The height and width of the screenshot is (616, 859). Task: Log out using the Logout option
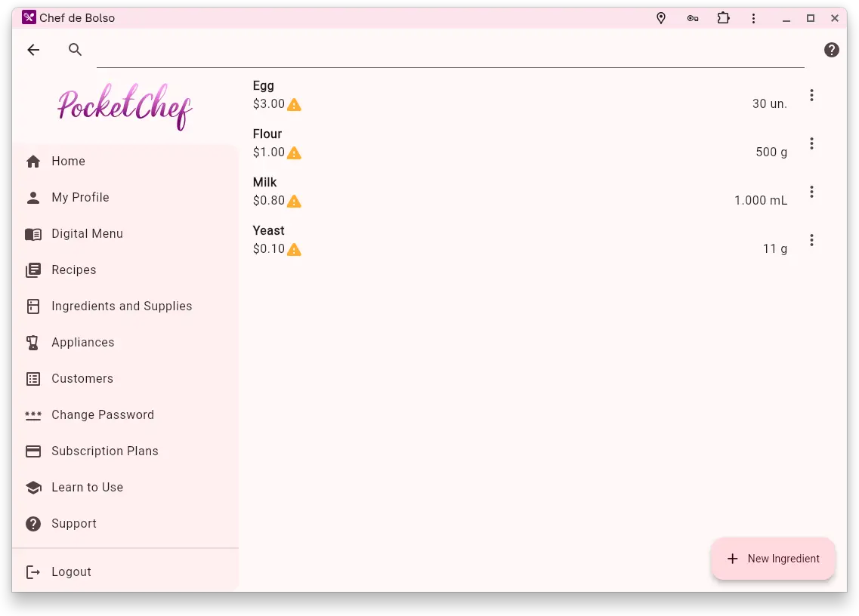click(x=71, y=572)
